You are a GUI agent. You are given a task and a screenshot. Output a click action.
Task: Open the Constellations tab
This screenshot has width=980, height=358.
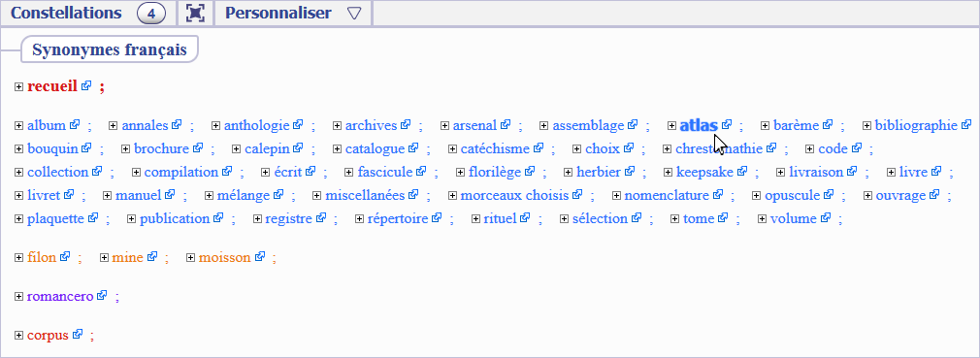[66, 14]
